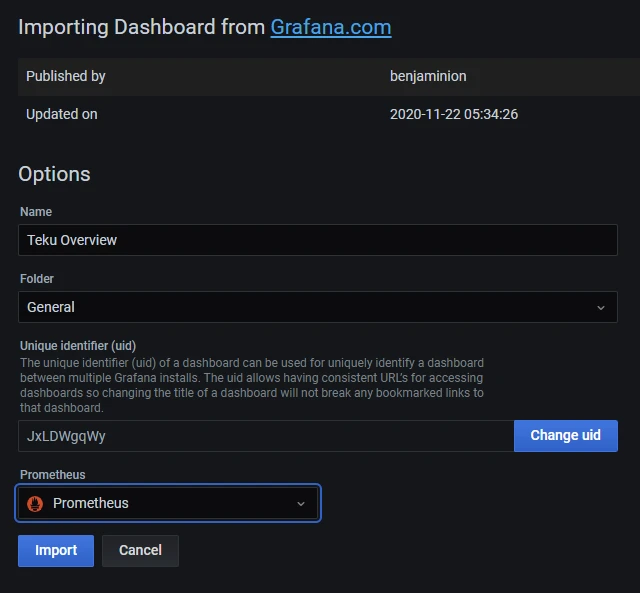Select the date 2020-11-22 05:34:26
640x593 pixels.
coord(454,114)
